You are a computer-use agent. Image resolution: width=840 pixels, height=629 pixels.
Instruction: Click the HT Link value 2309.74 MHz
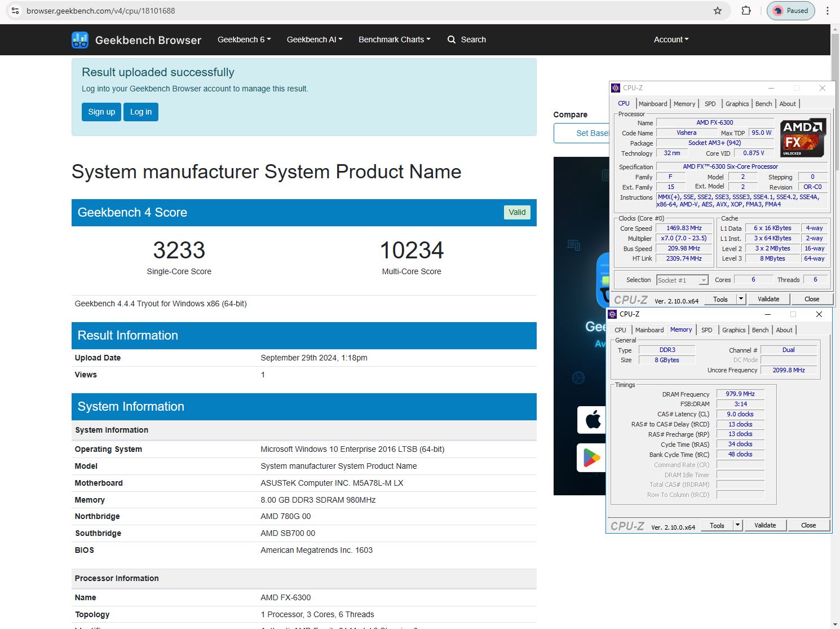684,258
